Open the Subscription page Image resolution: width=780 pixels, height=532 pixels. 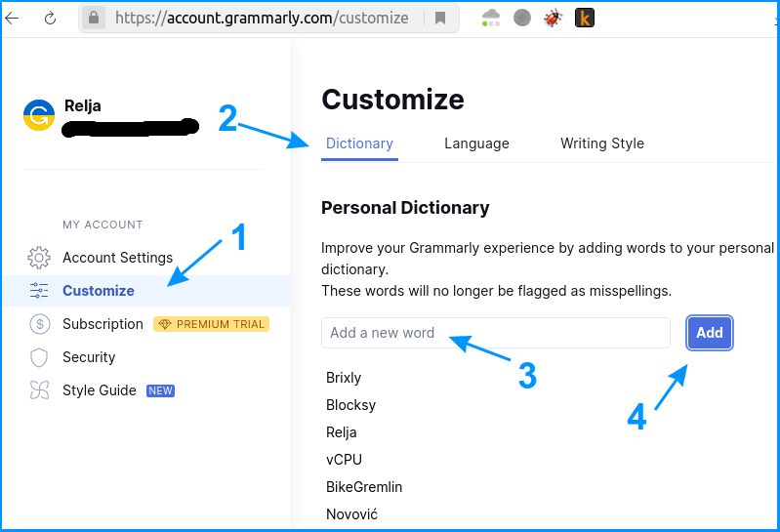tap(103, 324)
